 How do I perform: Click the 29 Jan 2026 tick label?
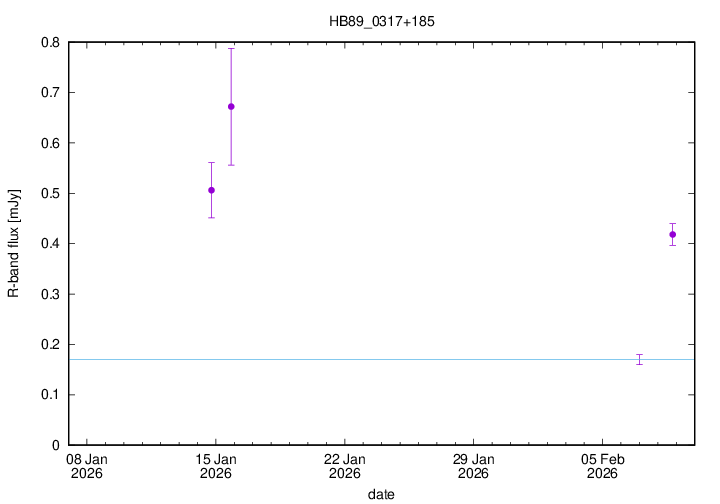(x=473, y=466)
